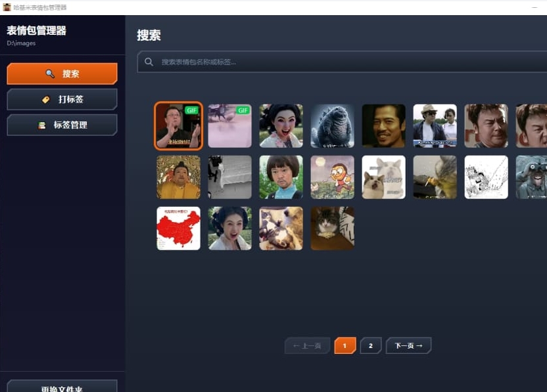
Task: Click the cartoon boy running meme
Action: pyautogui.click(x=332, y=177)
